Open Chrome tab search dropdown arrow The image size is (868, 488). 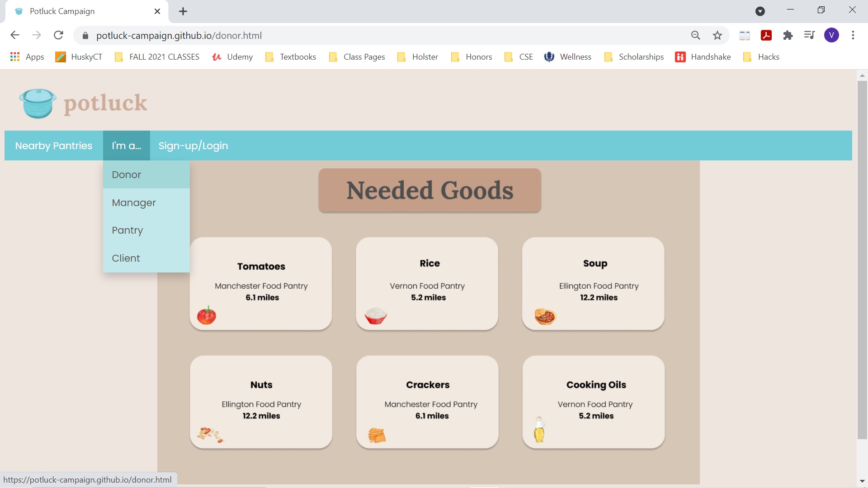(760, 11)
